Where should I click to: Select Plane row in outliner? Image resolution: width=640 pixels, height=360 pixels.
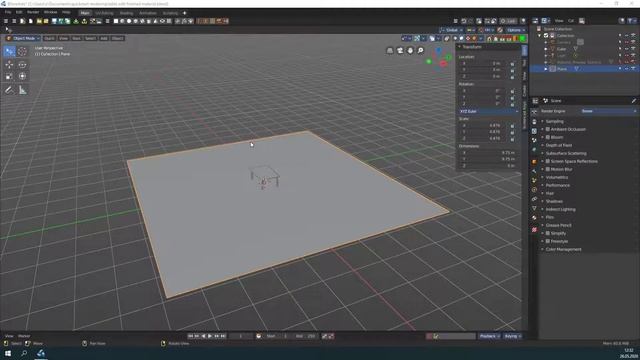click(x=584, y=69)
